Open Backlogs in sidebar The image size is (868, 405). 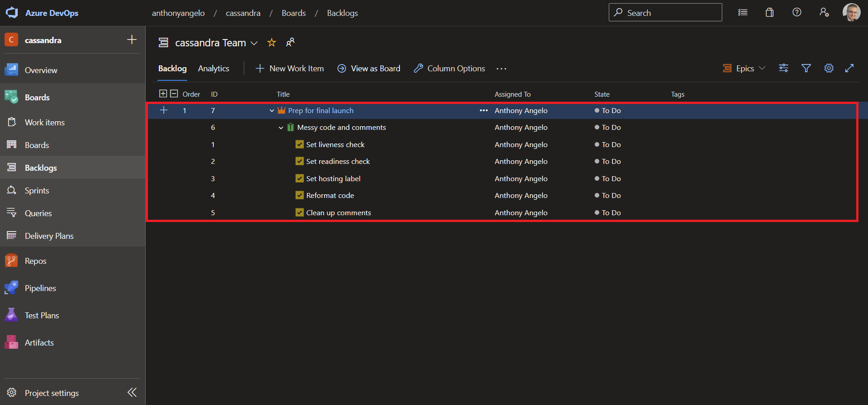tap(73, 168)
